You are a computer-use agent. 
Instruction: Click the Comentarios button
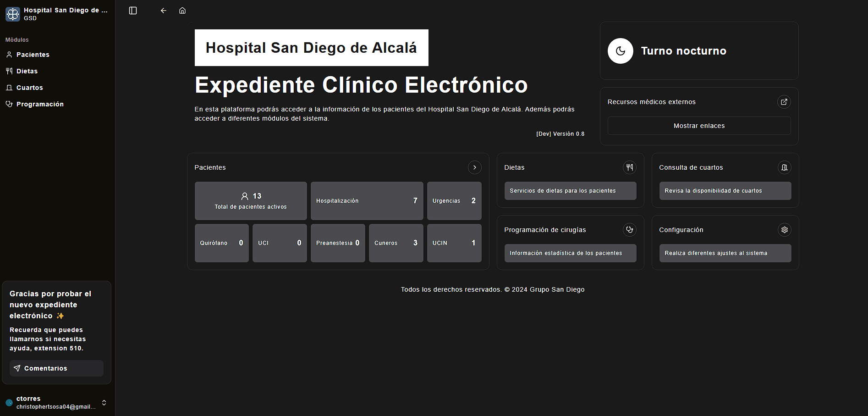pyautogui.click(x=56, y=368)
